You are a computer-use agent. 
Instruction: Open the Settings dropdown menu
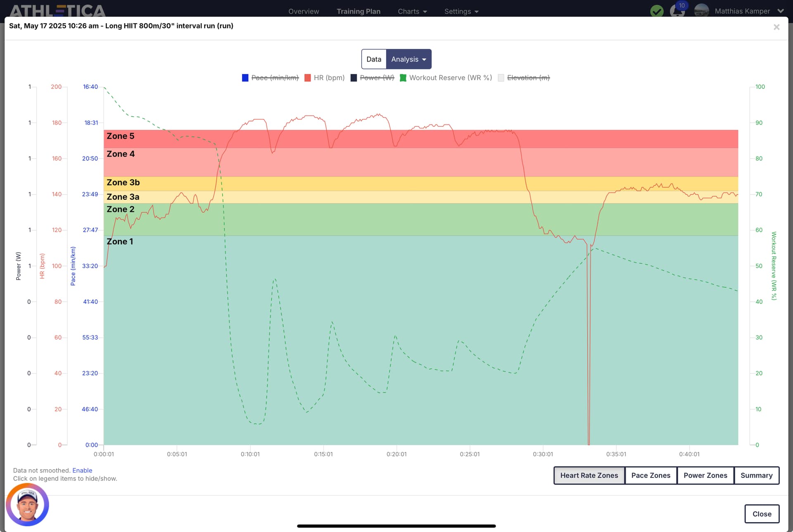[x=461, y=12]
